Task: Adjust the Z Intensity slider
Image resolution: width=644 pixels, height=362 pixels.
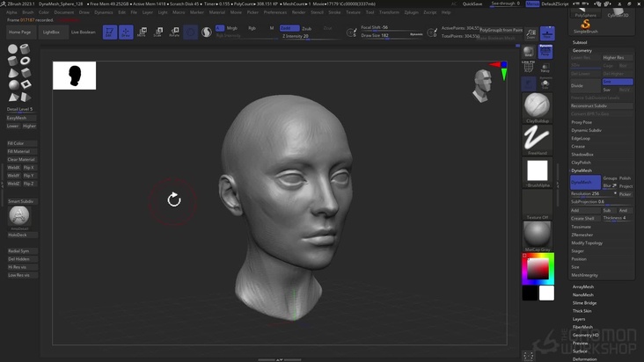Action: click(311, 37)
